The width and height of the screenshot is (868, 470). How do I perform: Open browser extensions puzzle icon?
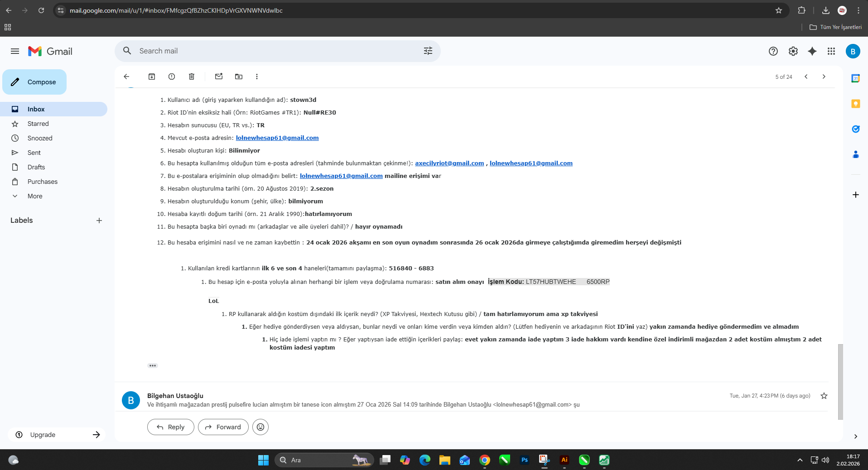click(801, 10)
